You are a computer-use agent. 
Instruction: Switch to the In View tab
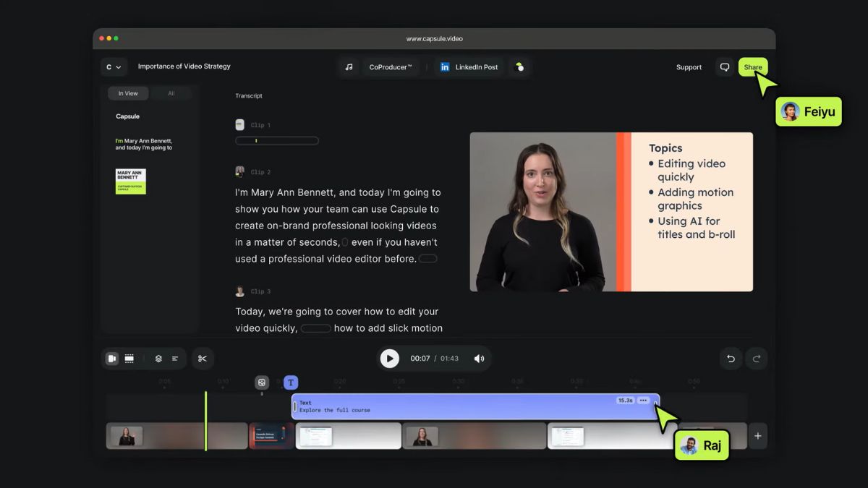(x=128, y=93)
